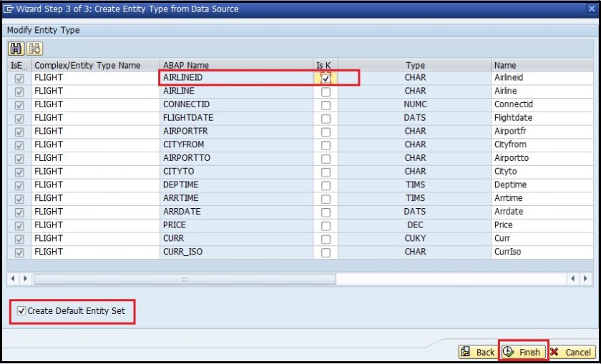Select the PRICE ABAP name cell
The image size is (601, 364).
tap(237, 225)
